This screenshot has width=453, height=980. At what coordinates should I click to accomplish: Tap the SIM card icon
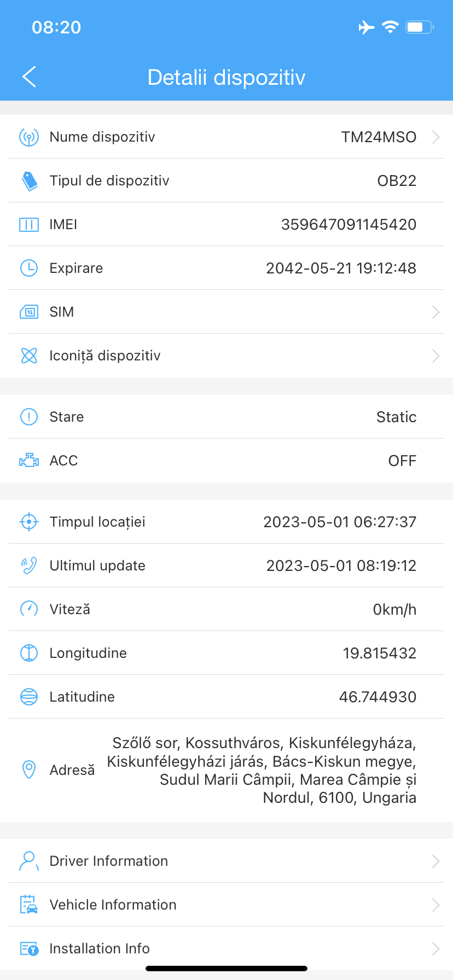[29, 312]
